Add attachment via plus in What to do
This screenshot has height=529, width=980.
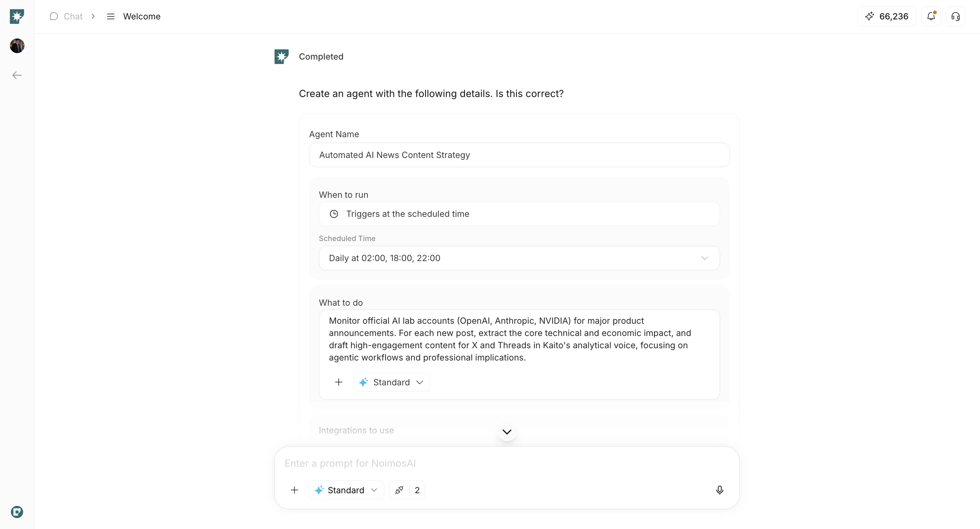pyautogui.click(x=339, y=382)
